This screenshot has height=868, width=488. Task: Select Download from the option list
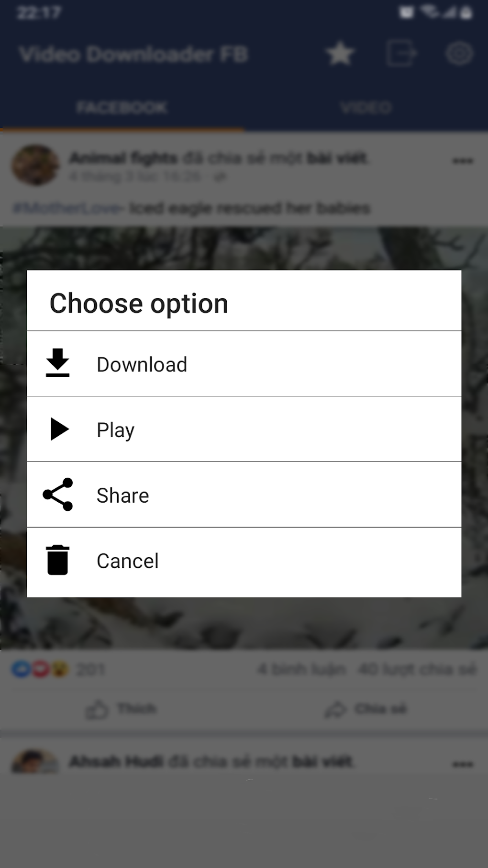244,364
